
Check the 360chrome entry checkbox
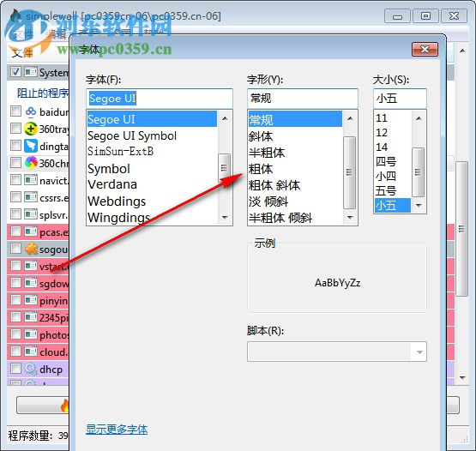click(x=15, y=163)
